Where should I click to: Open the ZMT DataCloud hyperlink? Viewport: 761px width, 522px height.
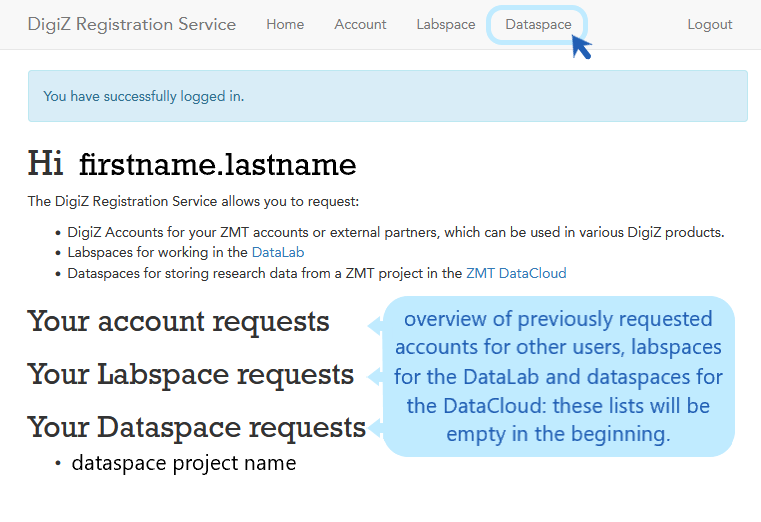tap(516, 273)
